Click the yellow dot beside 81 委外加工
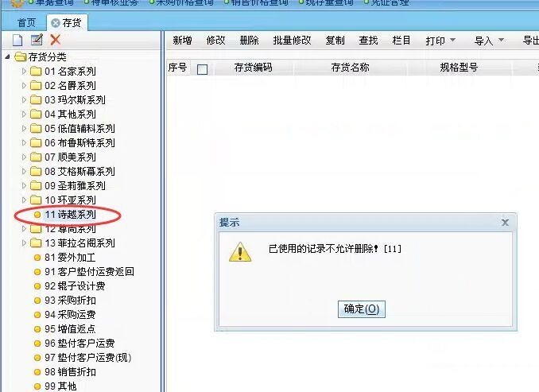Screen dimensions: 539x392 pos(37,258)
